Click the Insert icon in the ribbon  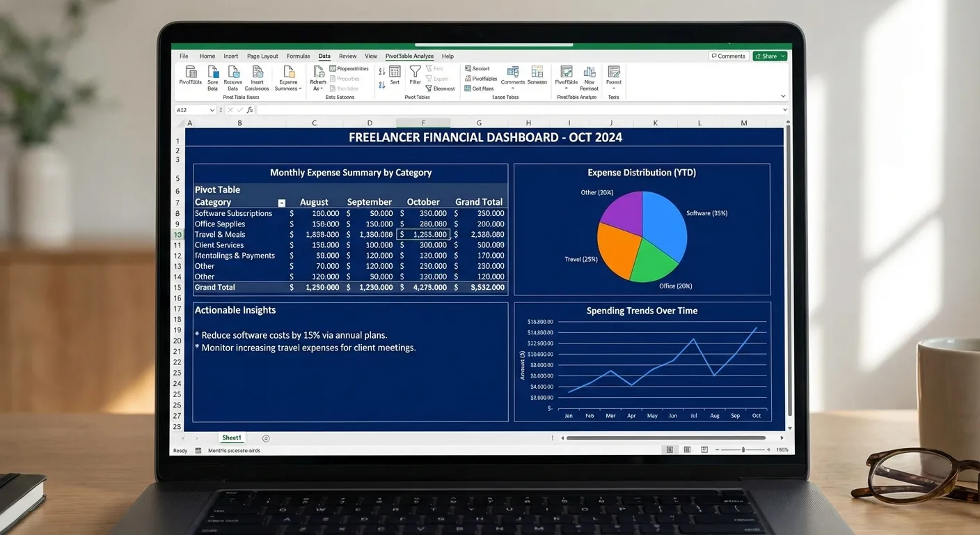pyautogui.click(x=258, y=71)
